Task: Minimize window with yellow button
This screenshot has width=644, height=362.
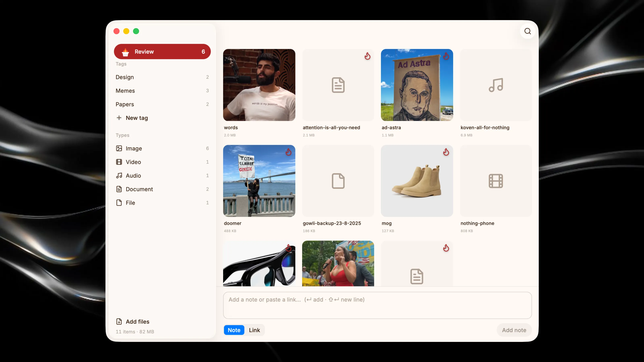Action: click(126, 31)
